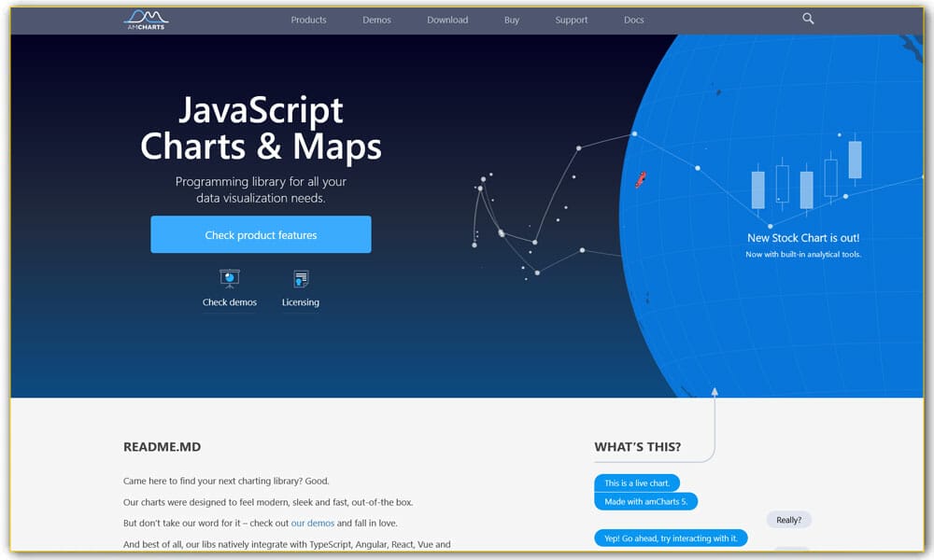Click the leftmost candlestick on stock chart

click(757, 189)
